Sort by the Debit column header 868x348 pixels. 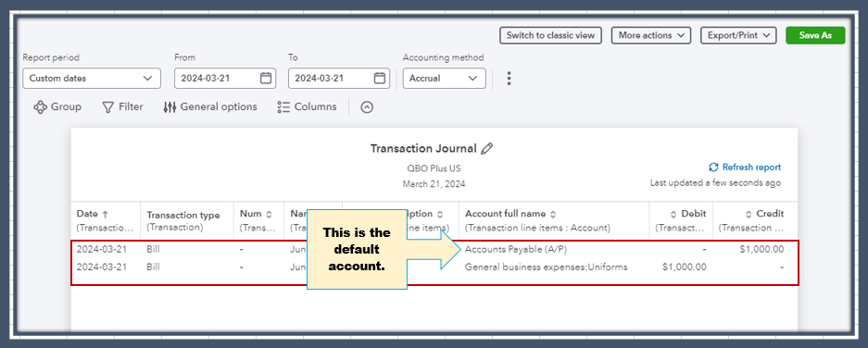[688, 214]
